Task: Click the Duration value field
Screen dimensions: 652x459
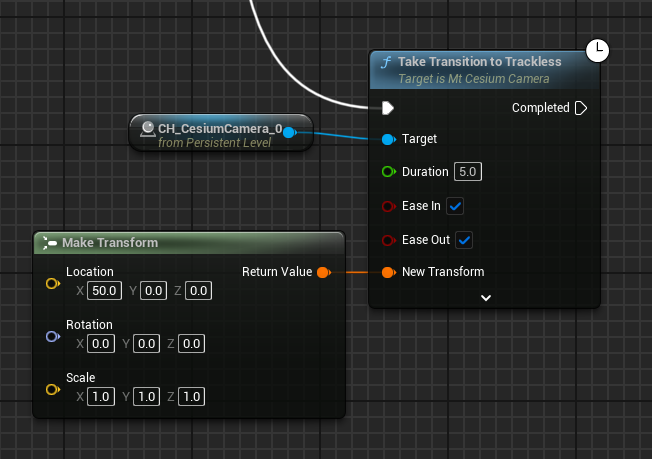Action: [x=468, y=172]
